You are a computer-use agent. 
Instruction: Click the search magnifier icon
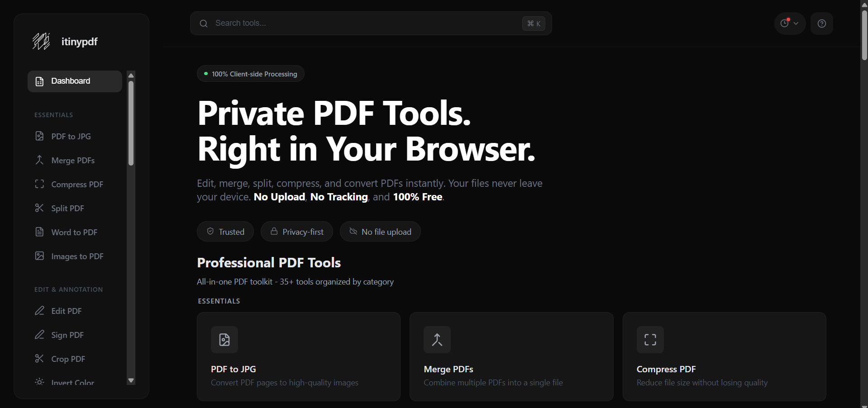[x=204, y=24]
